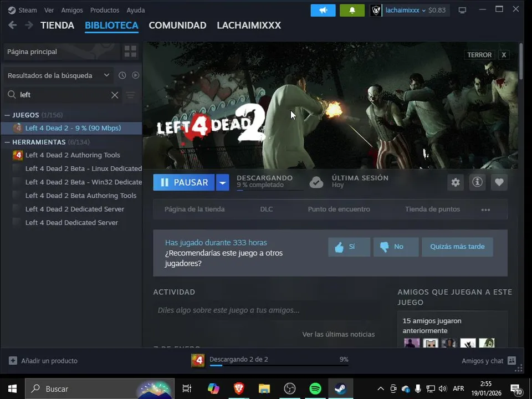Click the TERROR tag label
This screenshot has height=399, width=532.
click(x=479, y=55)
